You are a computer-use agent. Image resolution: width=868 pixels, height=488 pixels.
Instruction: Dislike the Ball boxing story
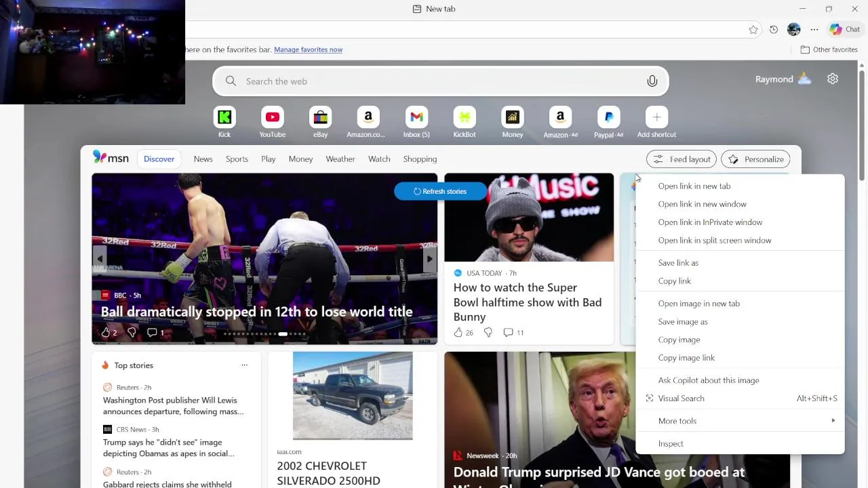click(x=132, y=332)
